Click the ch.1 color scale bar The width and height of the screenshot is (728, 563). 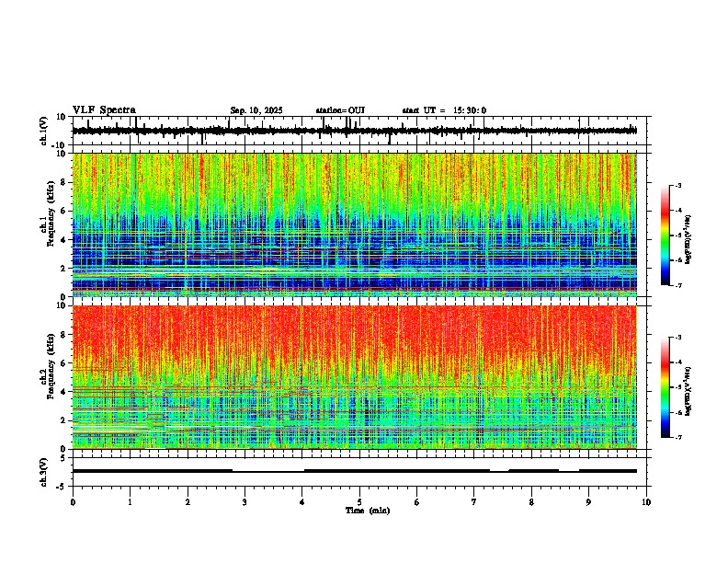pos(665,236)
